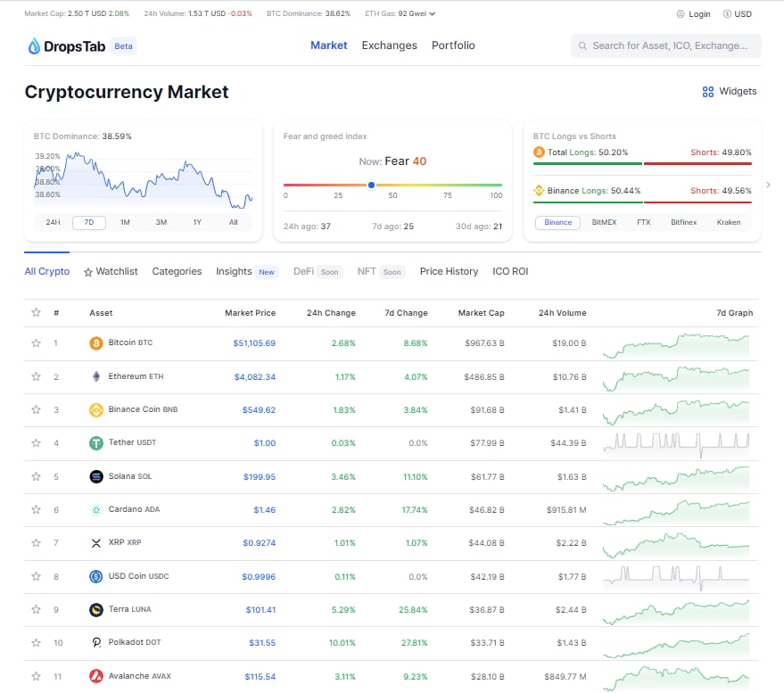Open the USD currency selector
The width and height of the screenshot is (784, 693).
738,14
